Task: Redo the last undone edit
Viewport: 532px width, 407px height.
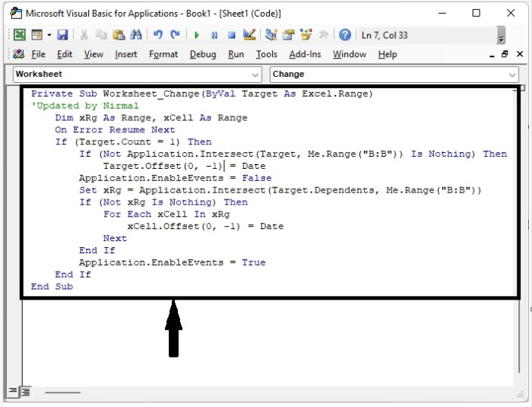Action: [x=175, y=35]
